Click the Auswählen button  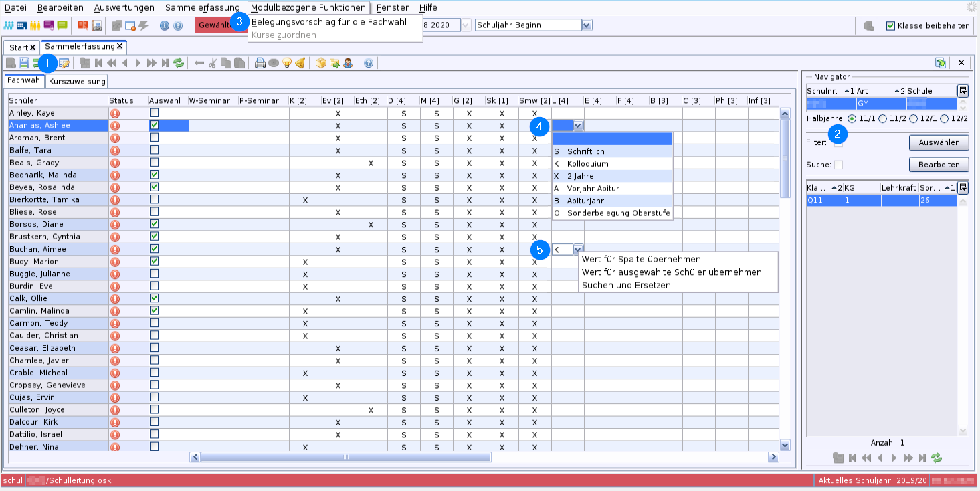click(939, 142)
